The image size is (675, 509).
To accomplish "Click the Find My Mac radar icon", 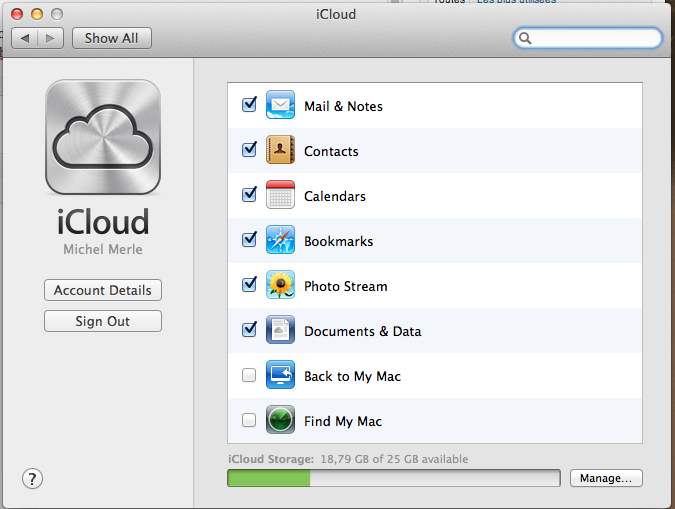I will click(x=280, y=420).
